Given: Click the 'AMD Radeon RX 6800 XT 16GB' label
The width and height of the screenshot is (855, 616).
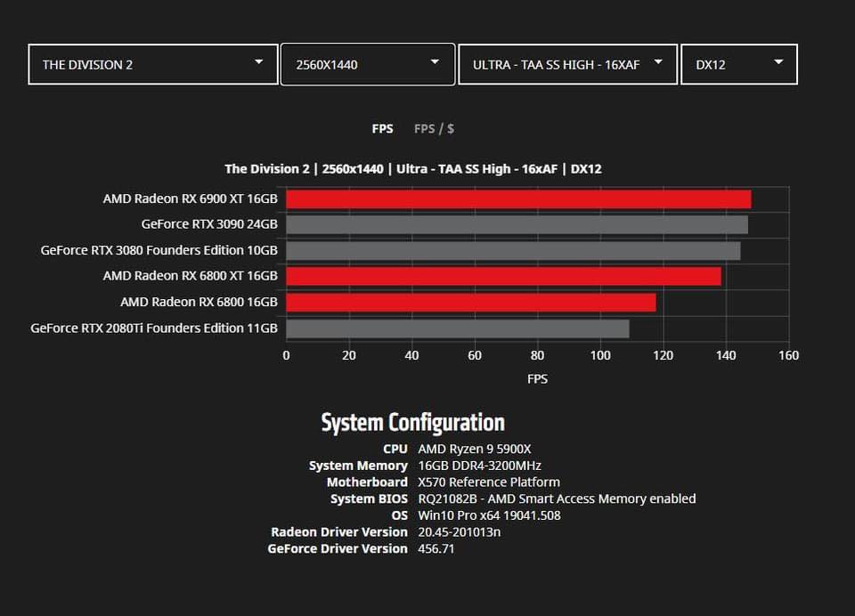Looking at the screenshot, I should tap(191, 276).
